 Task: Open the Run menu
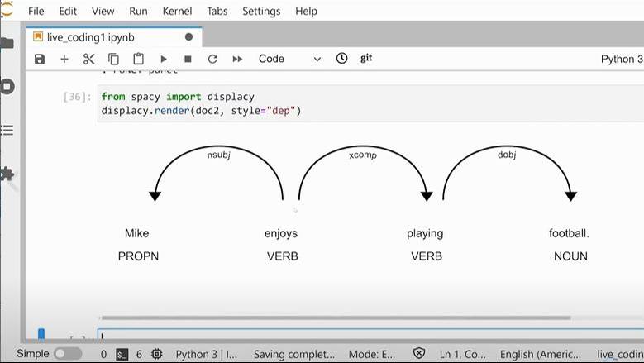(x=138, y=11)
